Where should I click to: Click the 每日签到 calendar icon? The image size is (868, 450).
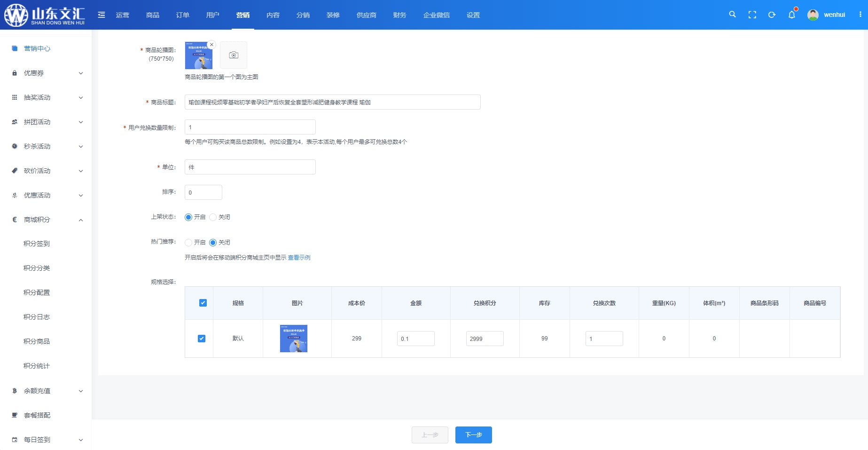point(15,440)
